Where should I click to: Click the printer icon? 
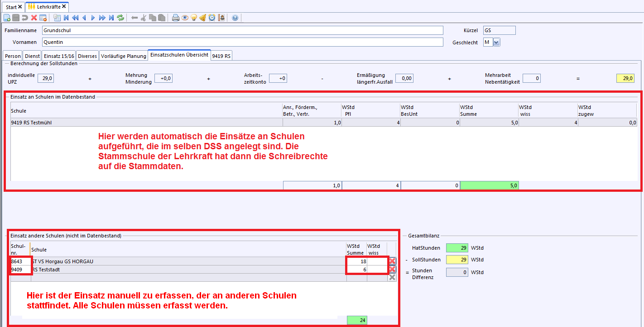[x=176, y=18]
